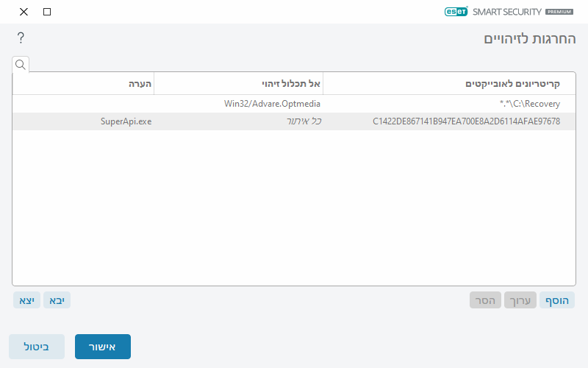Select the hash C1422DE867141B947EA700E8A2D6114AFAE97678 row
The image size is (588, 368).
point(294,121)
